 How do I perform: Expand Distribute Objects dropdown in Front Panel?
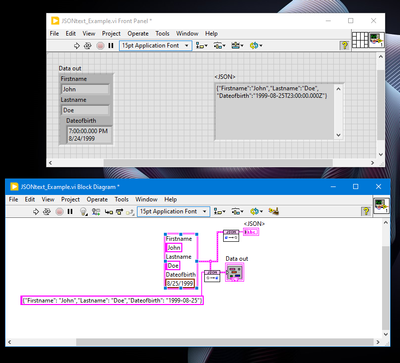tap(219, 46)
